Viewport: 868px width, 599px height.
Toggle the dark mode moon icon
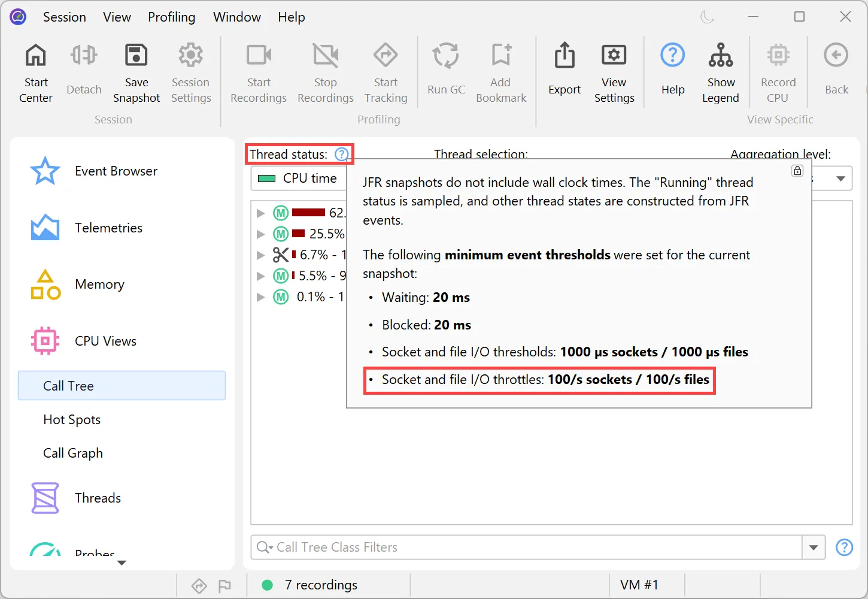(x=707, y=17)
